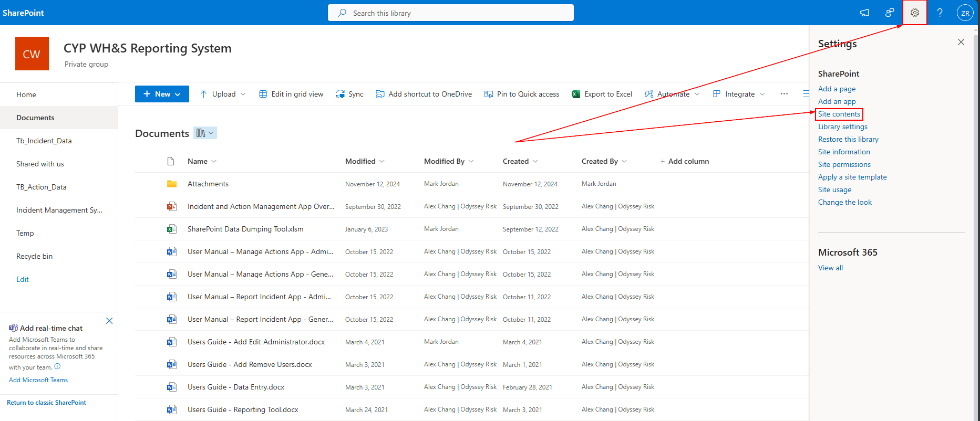Click Change the look link
Viewport: 980px width, 421px height.
(845, 202)
